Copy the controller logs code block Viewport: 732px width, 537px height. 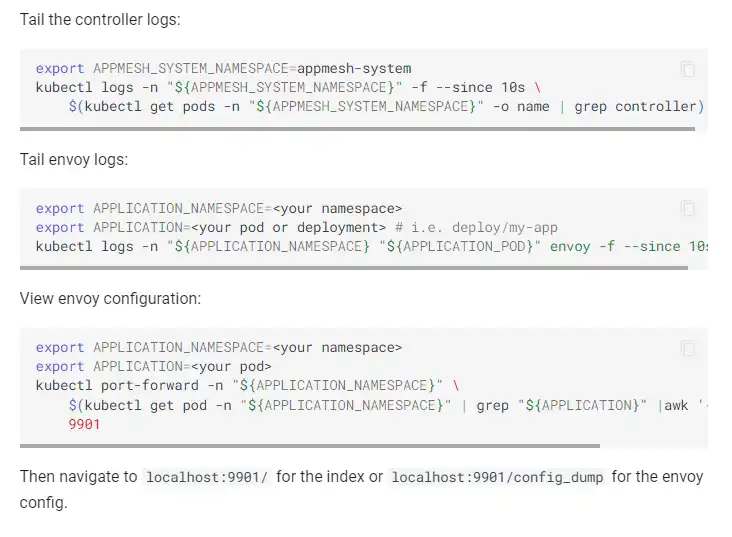click(687, 69)
